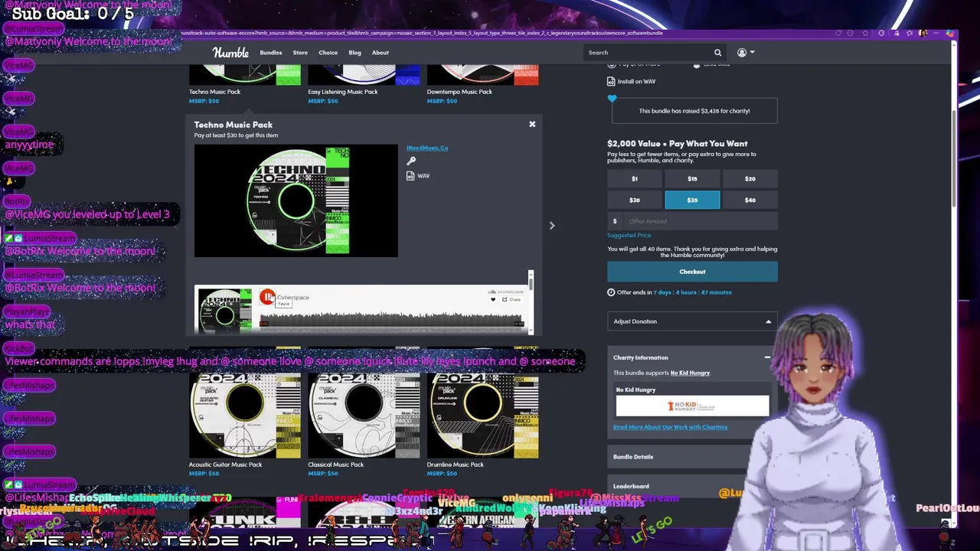This screenshot has width=980, height=551.
Task: Open the Humble logo home link
Action: 230,53
